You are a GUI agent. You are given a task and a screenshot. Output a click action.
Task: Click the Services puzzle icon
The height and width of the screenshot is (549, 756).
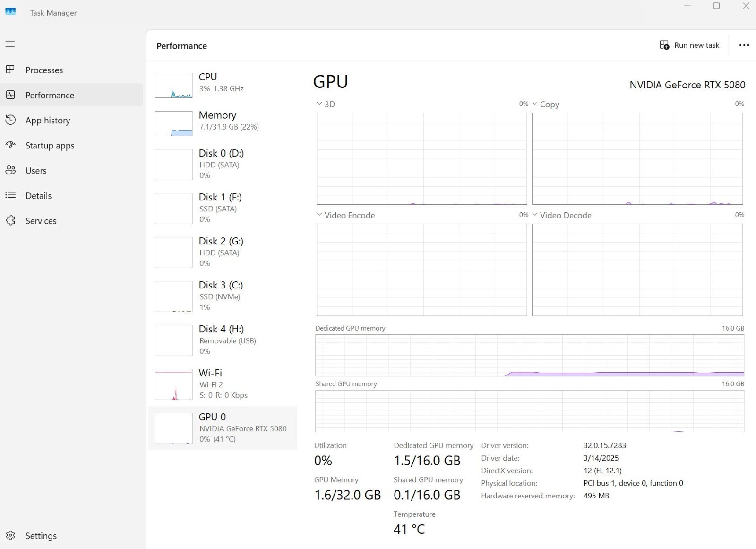(x=10, y=220)
